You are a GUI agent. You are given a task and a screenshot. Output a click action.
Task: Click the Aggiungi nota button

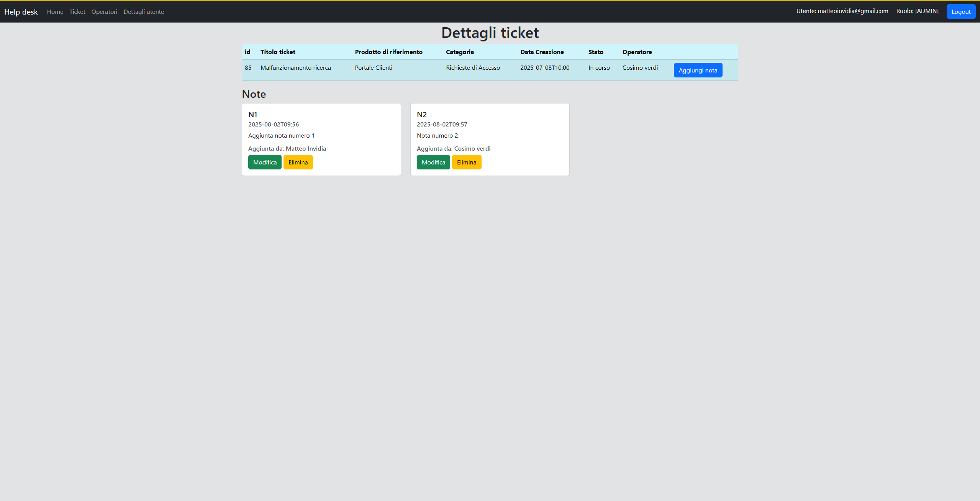click(698, 70)
